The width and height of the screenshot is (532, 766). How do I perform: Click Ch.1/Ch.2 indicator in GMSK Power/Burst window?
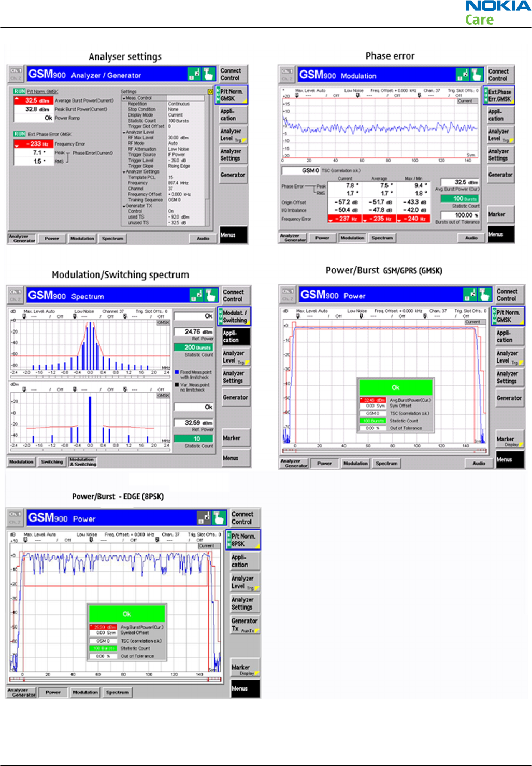289,295
